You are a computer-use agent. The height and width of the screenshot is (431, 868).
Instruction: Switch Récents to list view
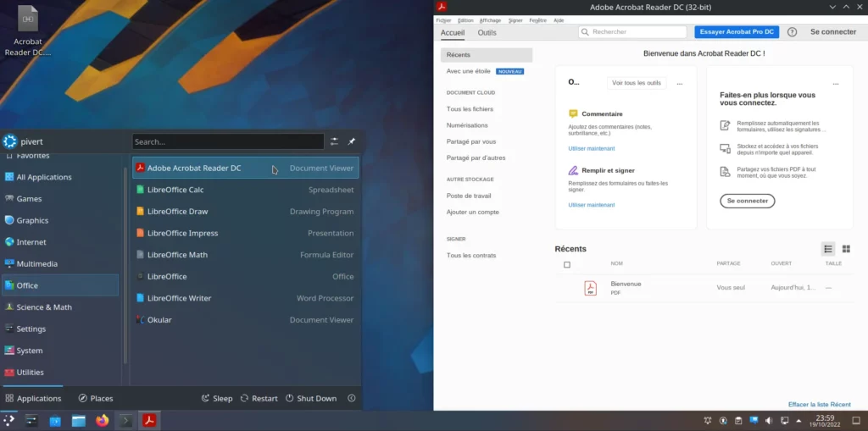click(x=828, y=249)
